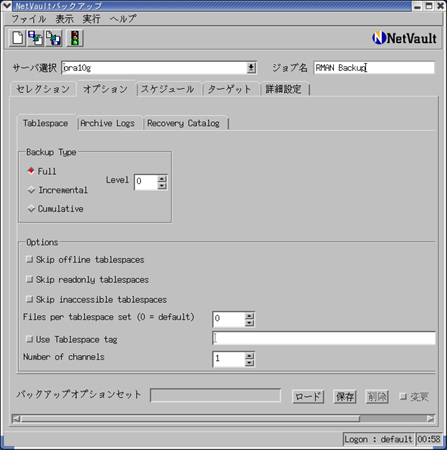Click the 保存 button

[345, 396]
